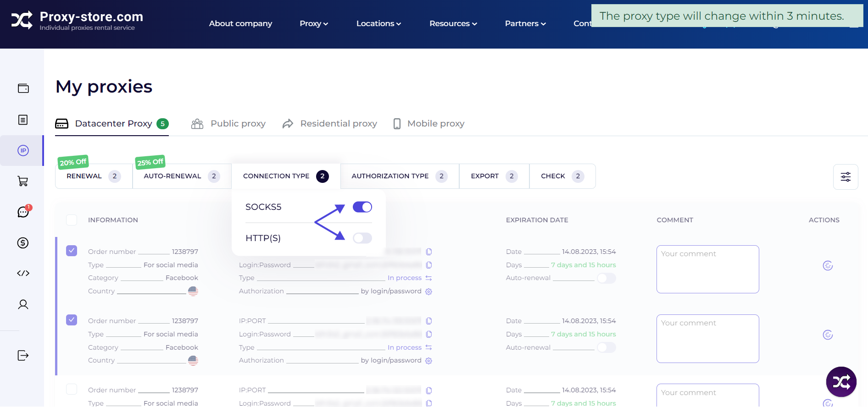Copy IP:PORT of third proxy row
Image resolution: width=868 pixels, height=407 pixels.
point(429,390)
